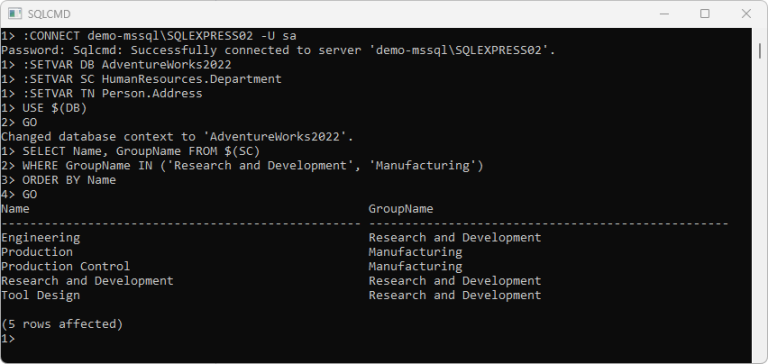Screen dimensions: 768x364
Task: Click the vertical scrollbar thumb
Action: (x=760, y=50)
